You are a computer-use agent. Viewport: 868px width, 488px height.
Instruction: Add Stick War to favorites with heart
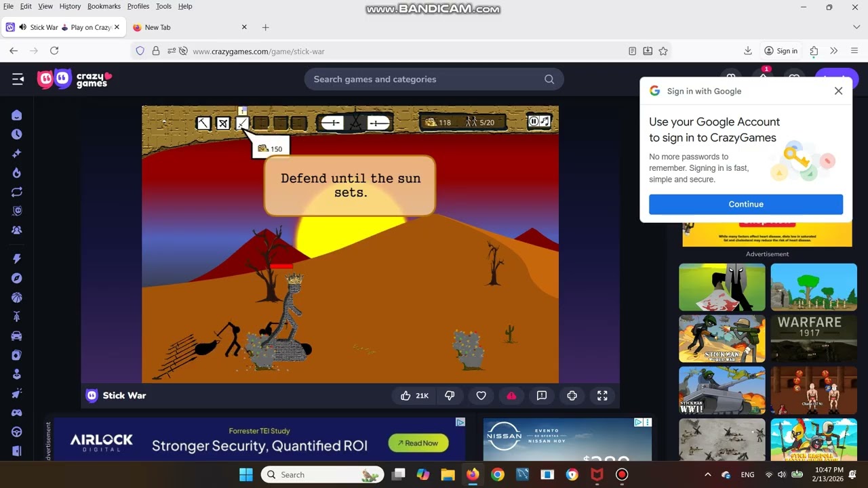click(481, 396)
